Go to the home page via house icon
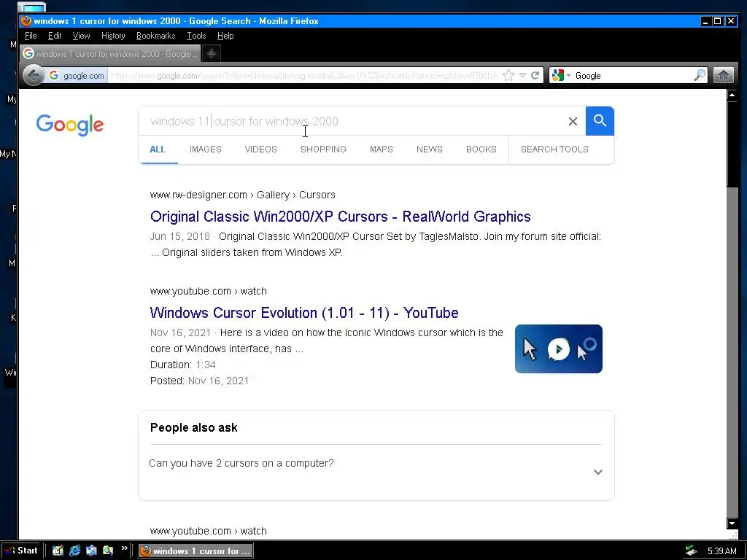 (x=723, y=75)
